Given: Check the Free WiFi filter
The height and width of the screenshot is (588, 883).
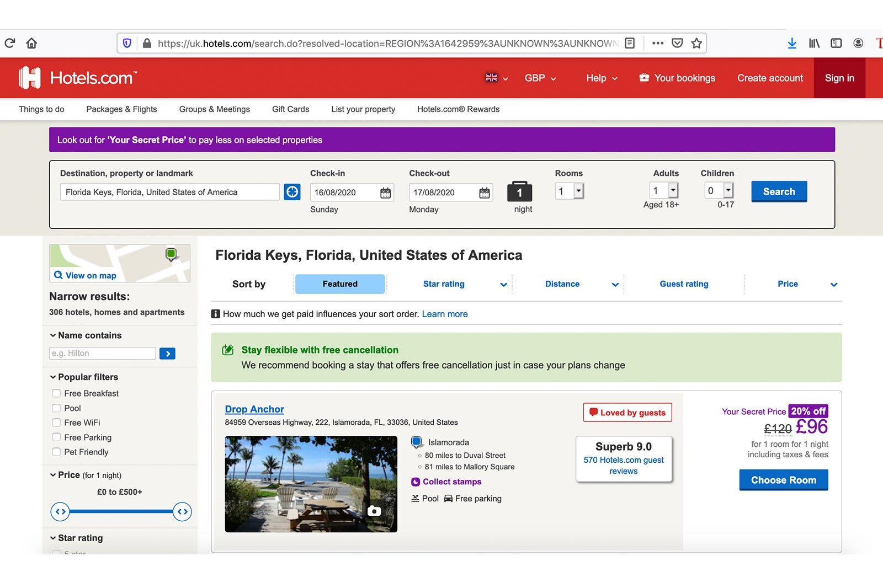Looking at the screenshot, I should 56,423.
